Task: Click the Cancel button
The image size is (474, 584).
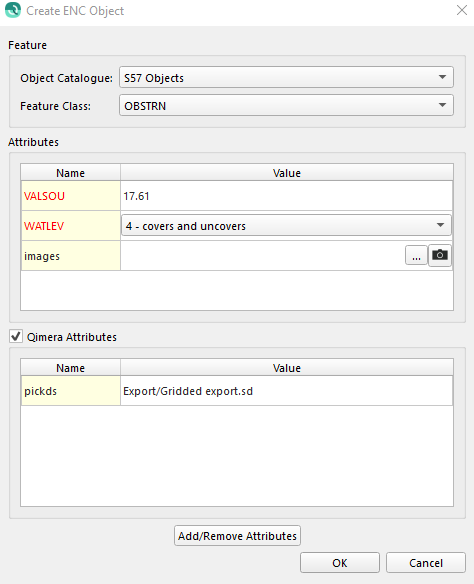Action: [426, 562]
